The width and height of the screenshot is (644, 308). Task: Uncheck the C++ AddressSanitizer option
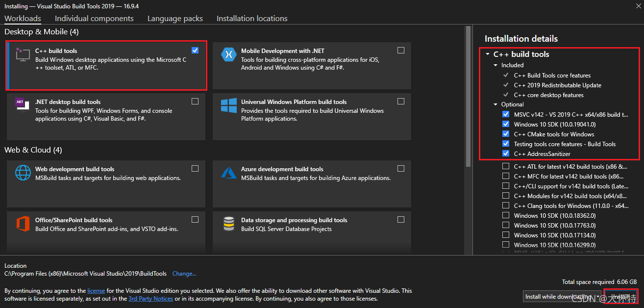tap(506, 154)
